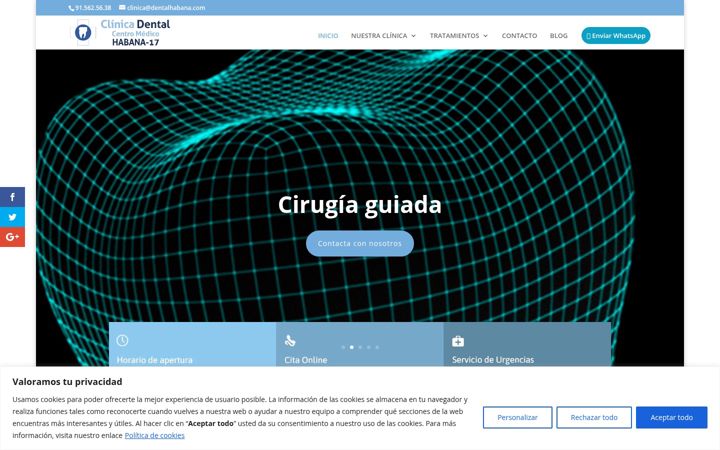Reject cookies with Rechazar todo

pyautogui.click(x=594, y=417)
